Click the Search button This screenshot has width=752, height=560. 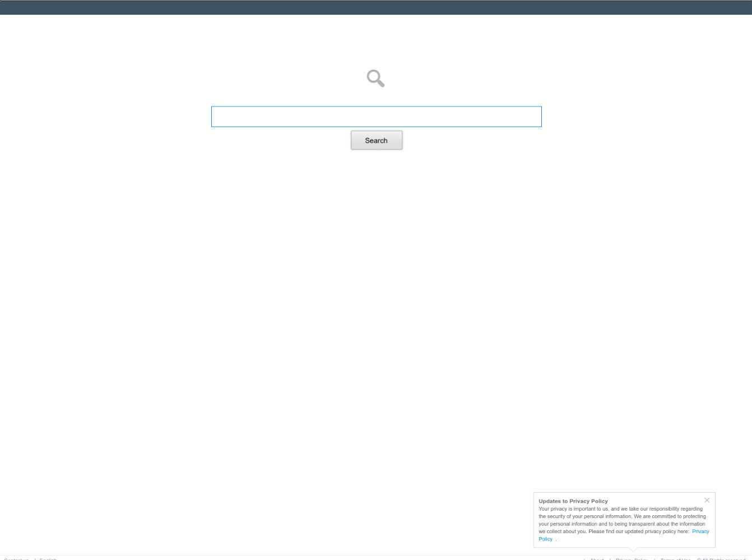(x=377, y=140)
